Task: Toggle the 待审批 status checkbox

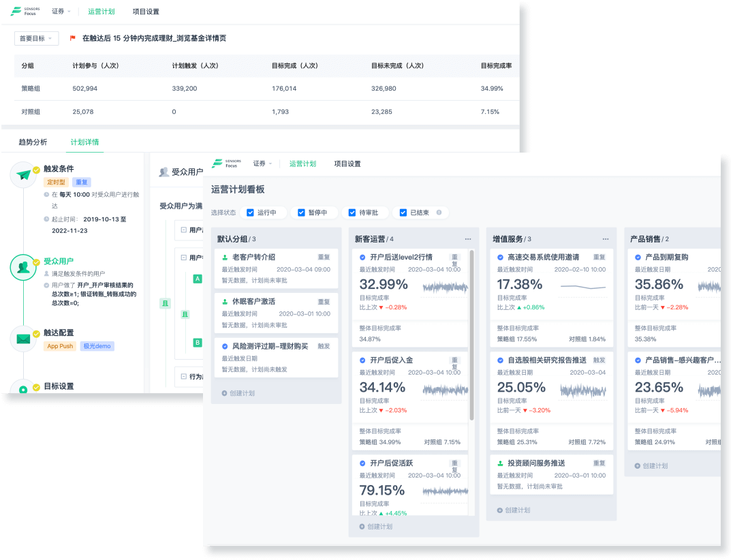Action: point(352,213)
